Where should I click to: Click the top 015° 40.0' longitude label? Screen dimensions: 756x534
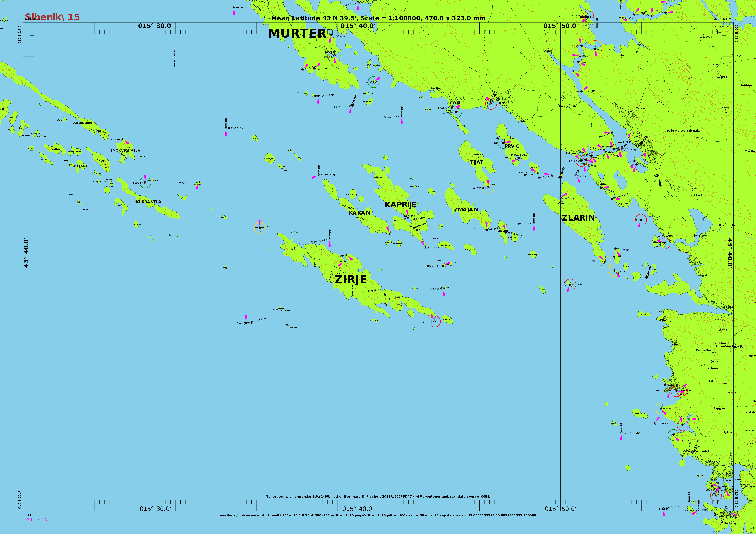tap(358, 26)
